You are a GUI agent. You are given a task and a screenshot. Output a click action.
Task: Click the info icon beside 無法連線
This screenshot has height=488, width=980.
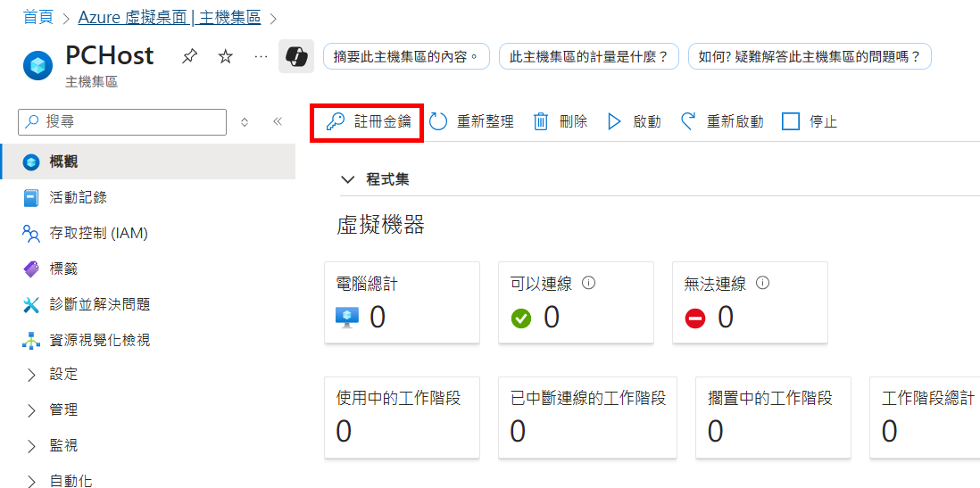[x=762, y=283]
